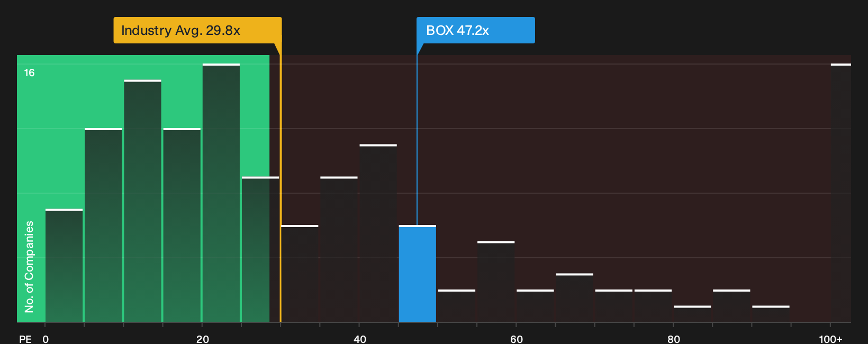Screen dimensions: 868x344
Task: Click the tallest green bar at PE 20-25
Action: pyautogui.click(x=221, y=193)
